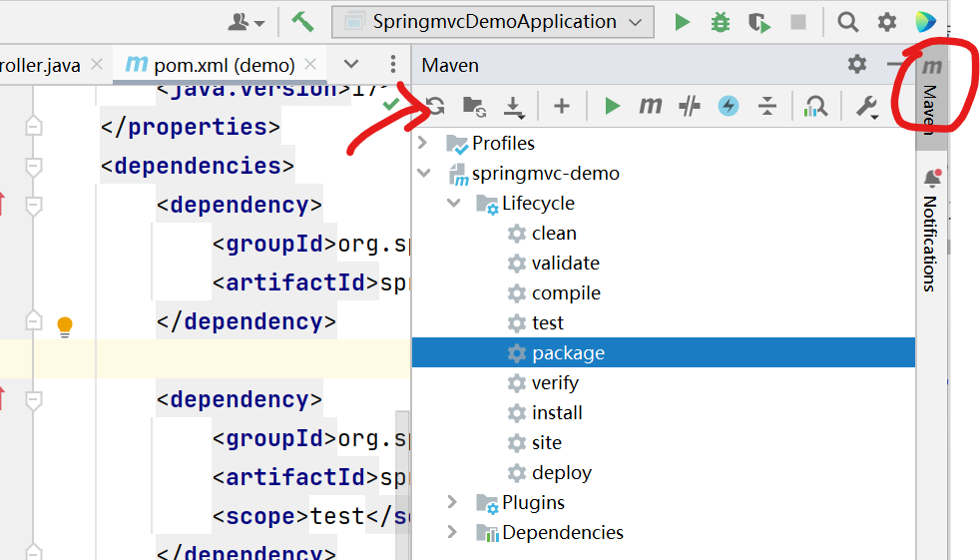Show hidden editor tabs dropdown chevron
980x560 pixels.
(x=351, y=64)
